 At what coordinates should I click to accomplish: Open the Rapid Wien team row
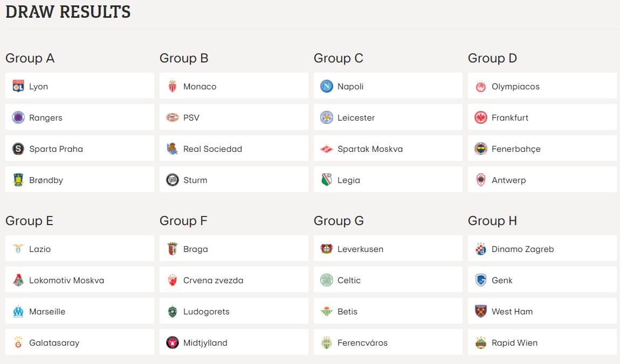point(542,342)
